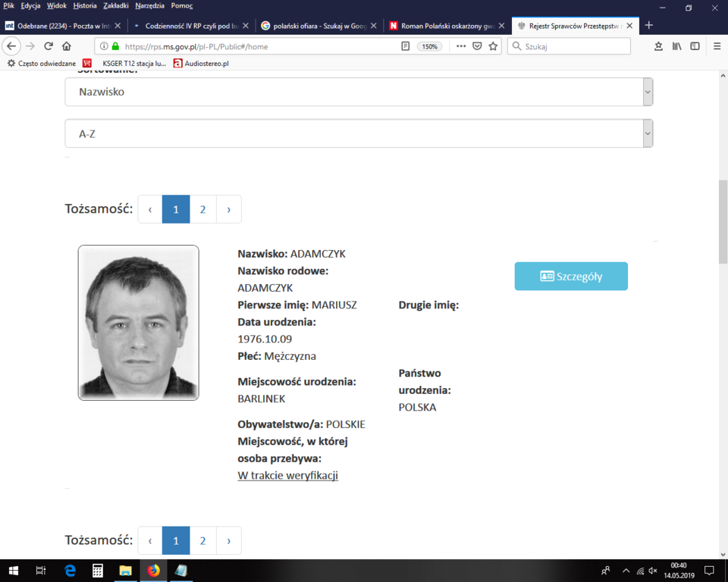Open the Firefox home page
The image size is (728, 582).
pos(67,46)
